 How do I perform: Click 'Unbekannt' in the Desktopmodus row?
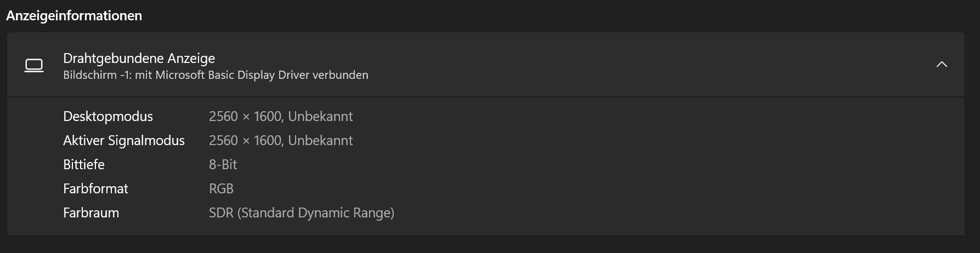pyautogui.click(x=320, y=117)
